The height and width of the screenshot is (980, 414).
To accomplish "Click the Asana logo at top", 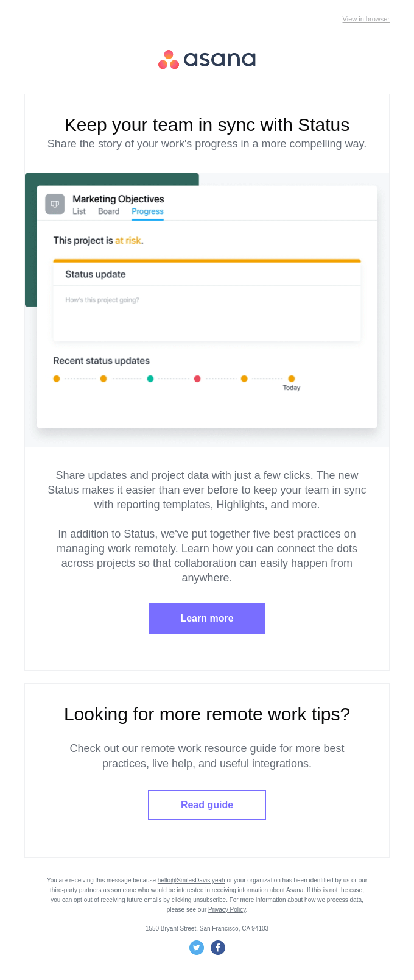I will [x=207, y=59].
